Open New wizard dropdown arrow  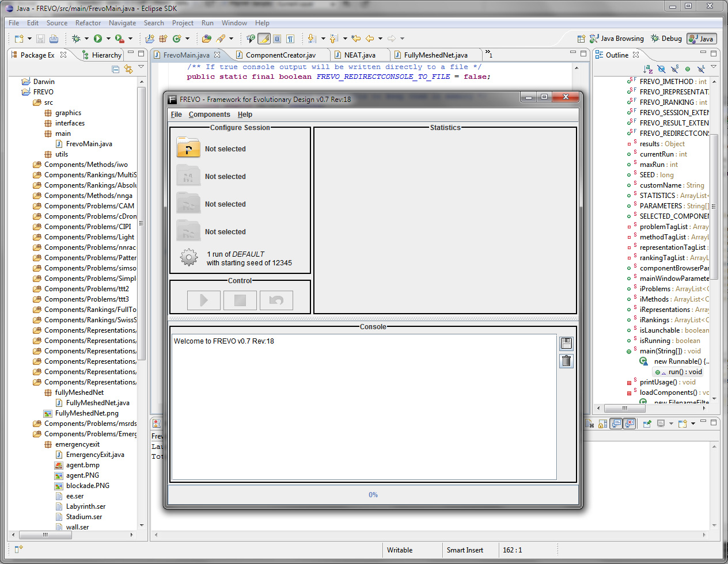click(29, 39)
